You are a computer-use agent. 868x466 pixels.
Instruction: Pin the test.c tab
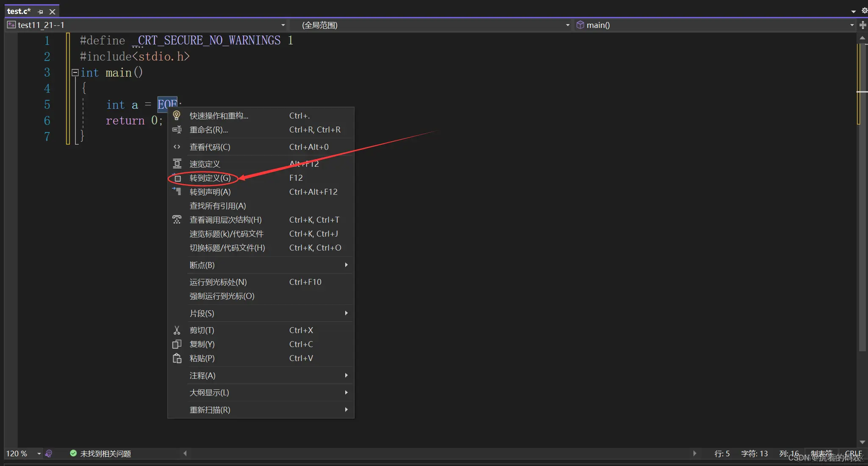41,12
